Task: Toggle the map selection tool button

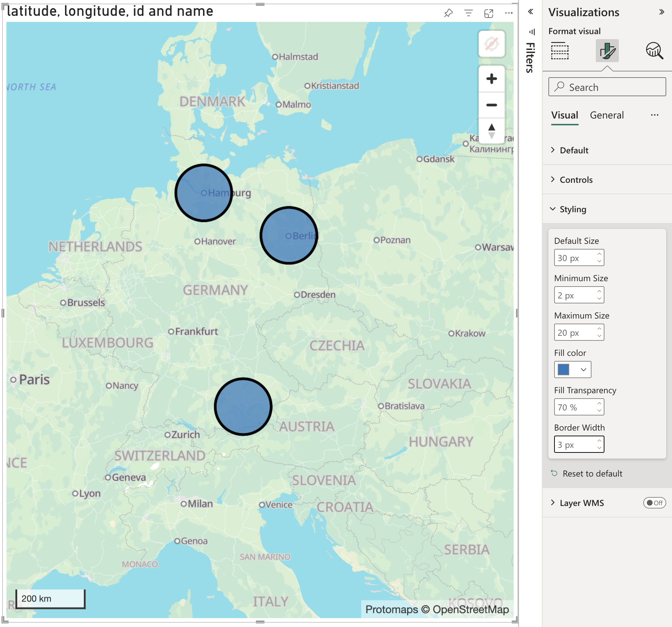Action: pos(491,44)
